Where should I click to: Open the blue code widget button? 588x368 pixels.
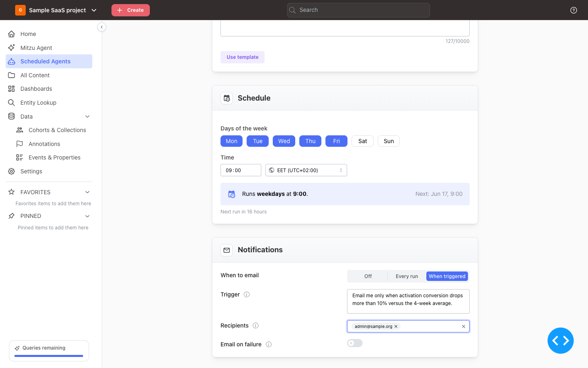[561, 341]
